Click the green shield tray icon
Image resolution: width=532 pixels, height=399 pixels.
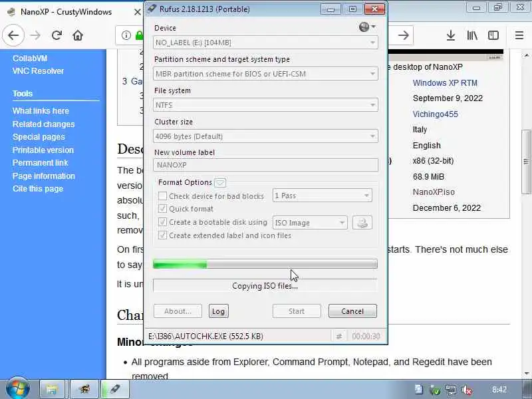point(435,390)
